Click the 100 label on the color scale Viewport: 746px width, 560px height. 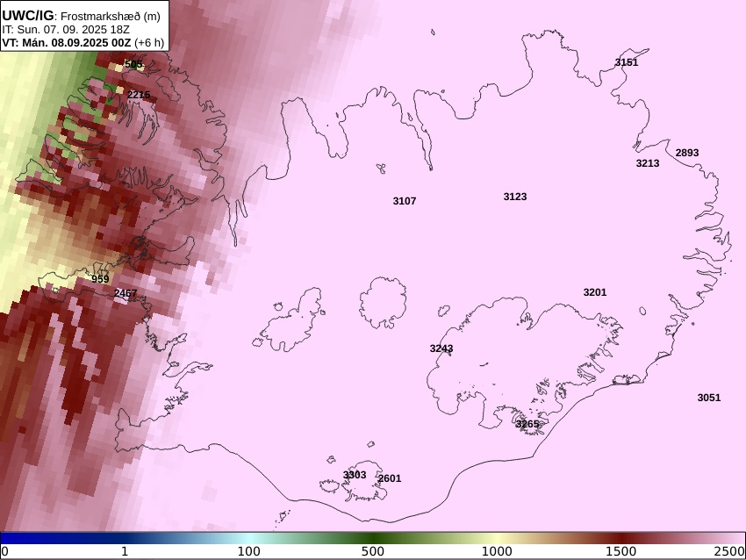click(249, 551)
